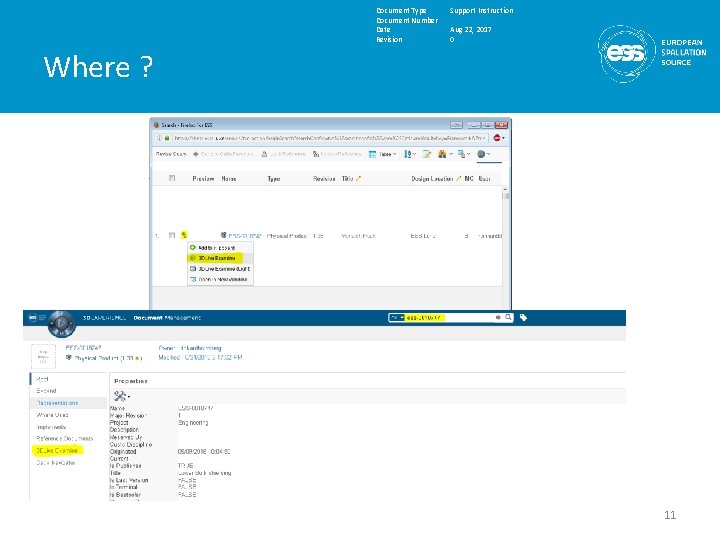
Task: Click the edit notepad toolbar icon
Action: (427, 154)
